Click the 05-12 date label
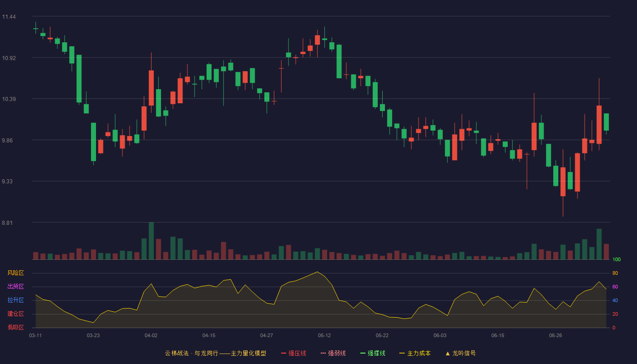 tap(324, 335)
